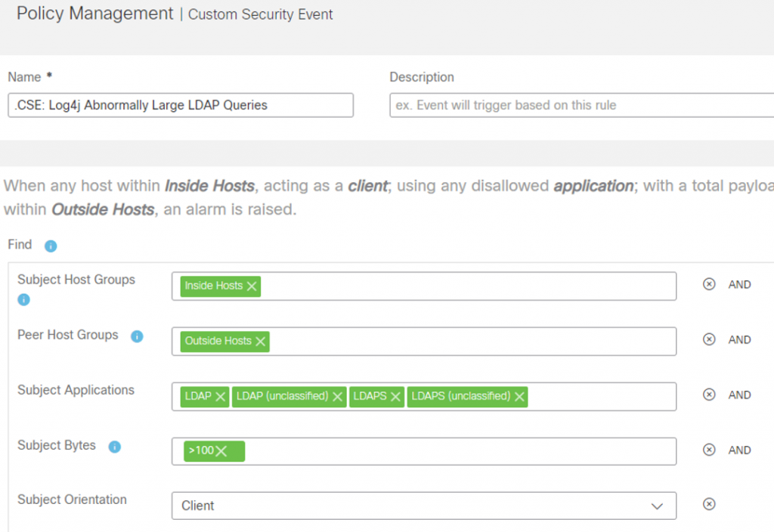This screenshot has height=532, width=774.
Task: Remove the Subject Host Groups condition row
Action: (709, 285)
